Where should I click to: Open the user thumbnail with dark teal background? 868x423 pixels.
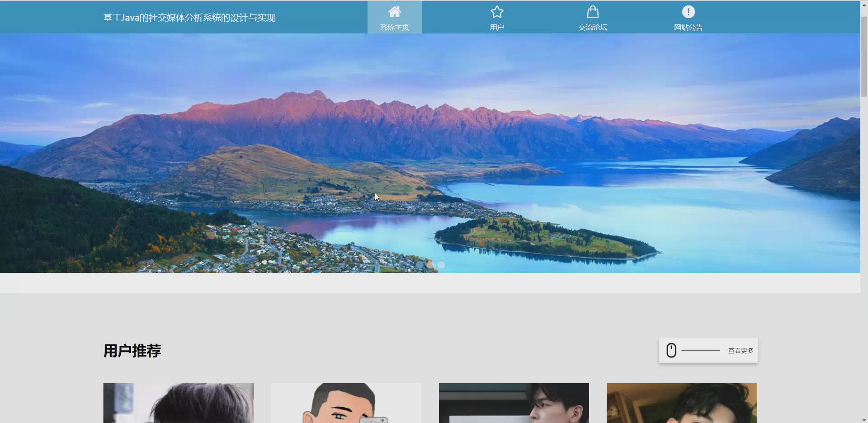coord(514,403)
